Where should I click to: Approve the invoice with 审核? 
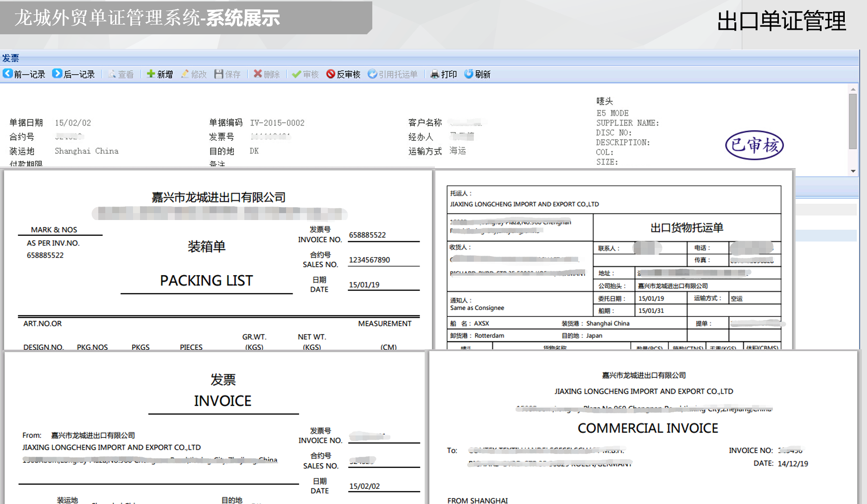pos(305,74)
